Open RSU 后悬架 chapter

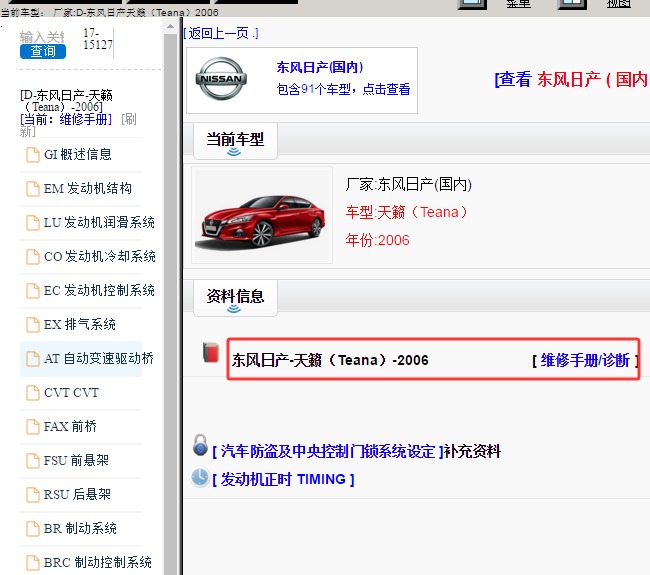tap(77, 494)
